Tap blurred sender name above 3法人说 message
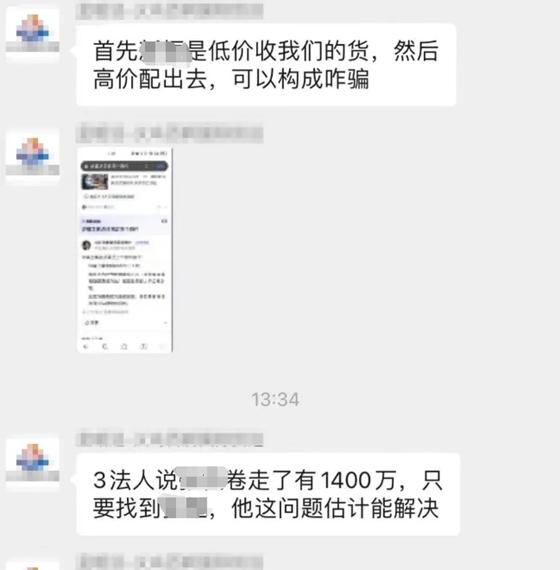The width and height of the screenshot is (560, 570). tap(170, 439)
